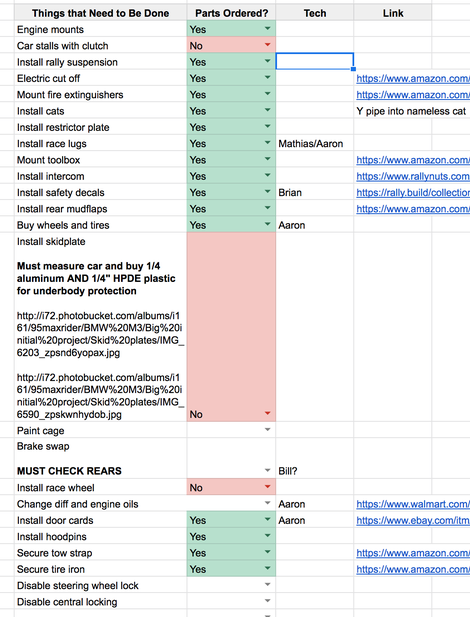Viewport: 470px width, 617px height.
Task: Select the MUST CHECK REARS brake swap cell
Action: click(x=100, y=458)
